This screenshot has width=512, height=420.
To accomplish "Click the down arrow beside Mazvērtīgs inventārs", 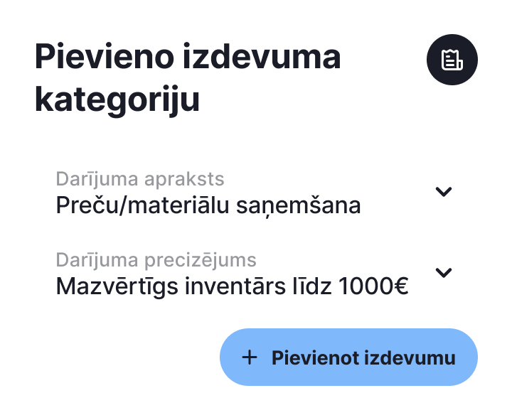I will click(444, 273).
